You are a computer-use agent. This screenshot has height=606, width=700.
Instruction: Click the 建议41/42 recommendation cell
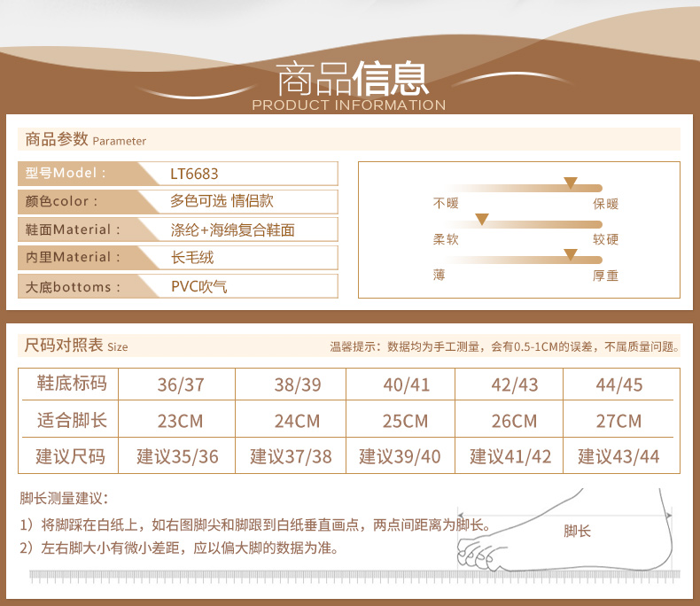(509, 455)
